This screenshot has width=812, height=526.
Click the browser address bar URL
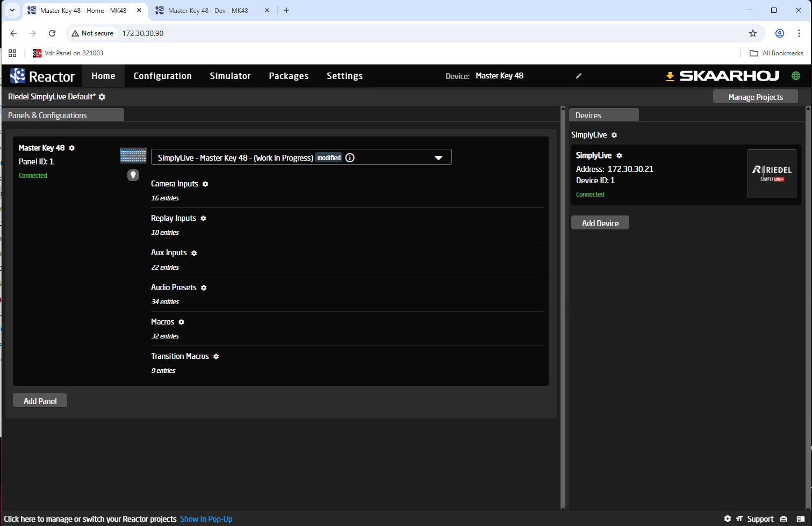[x=143, y=33]
